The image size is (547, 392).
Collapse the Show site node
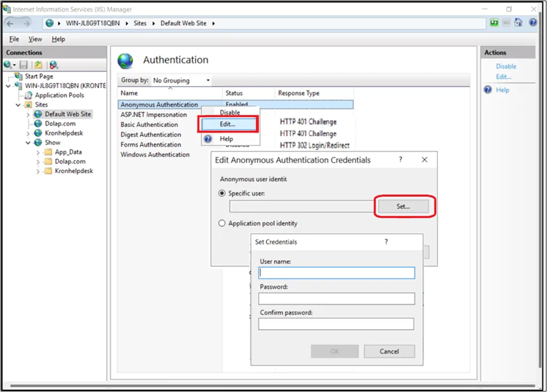pos(28,143)
